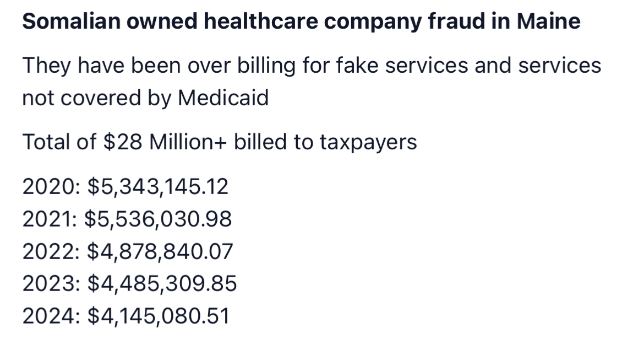
Task: Click the "2022:" year label
Action: 50,252
